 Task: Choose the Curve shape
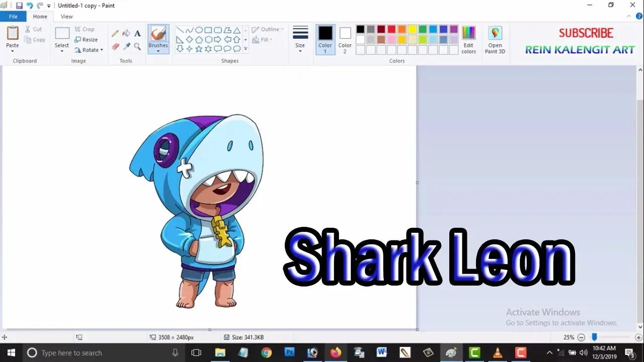click(189, 30)
